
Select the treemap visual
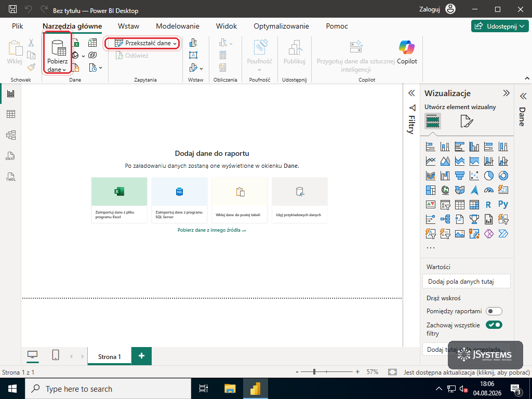tap(431, 190)
